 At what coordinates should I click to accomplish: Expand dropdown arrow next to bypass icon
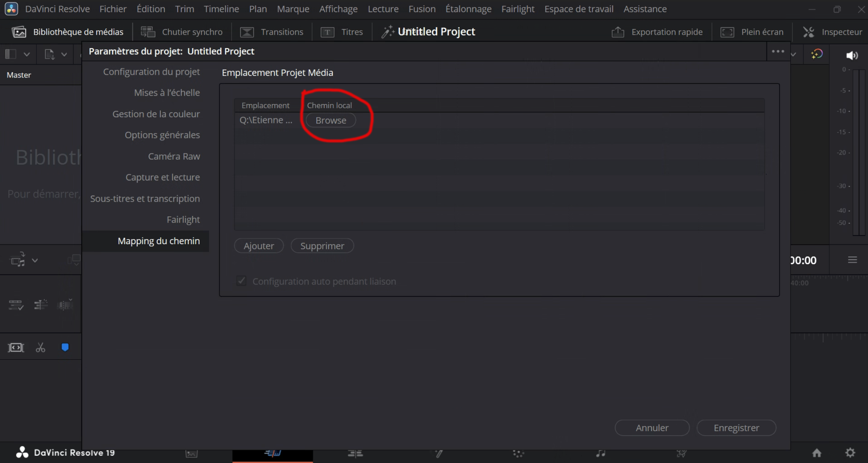[794, 55]
